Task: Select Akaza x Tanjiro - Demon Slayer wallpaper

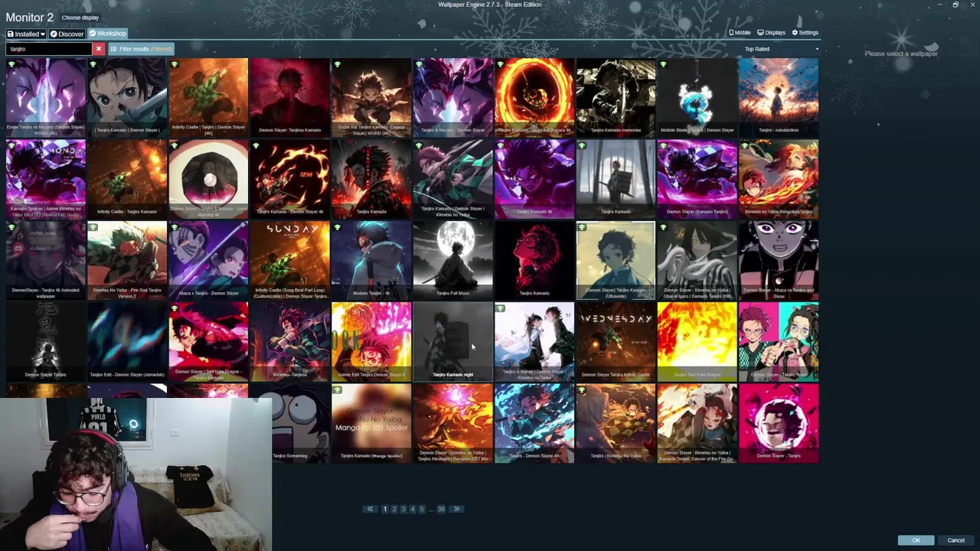Action: pos(208,261)
